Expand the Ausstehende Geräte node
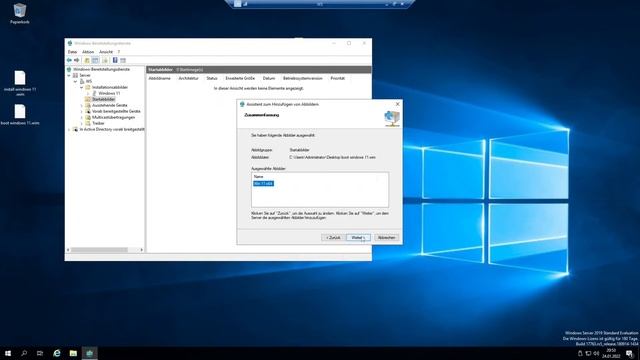 coord(82,105)
